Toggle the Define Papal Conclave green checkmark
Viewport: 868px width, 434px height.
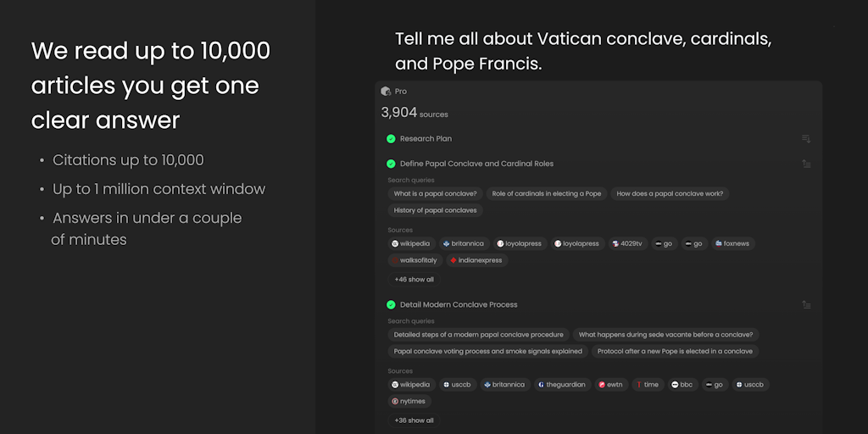click(391, 164)
